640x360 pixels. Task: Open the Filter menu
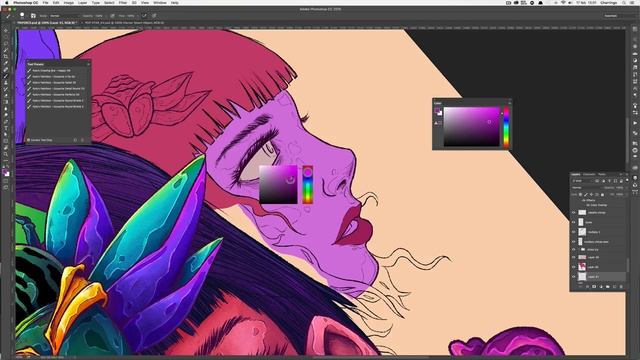click(122, 2)
